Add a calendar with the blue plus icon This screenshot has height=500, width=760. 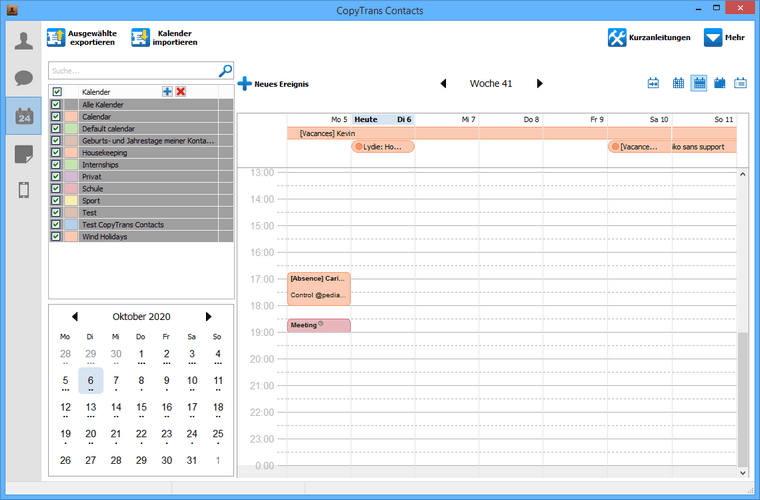(x=167, y=92)
